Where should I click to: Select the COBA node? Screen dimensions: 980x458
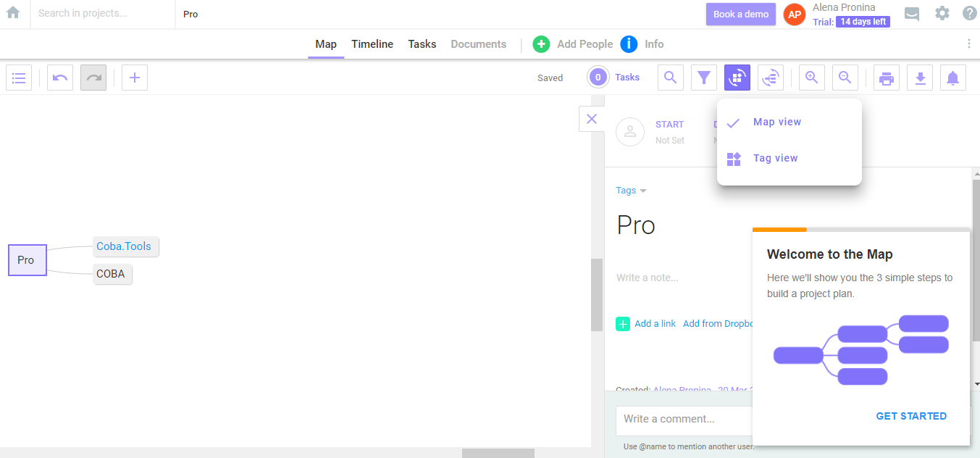(x=113, y=274)
